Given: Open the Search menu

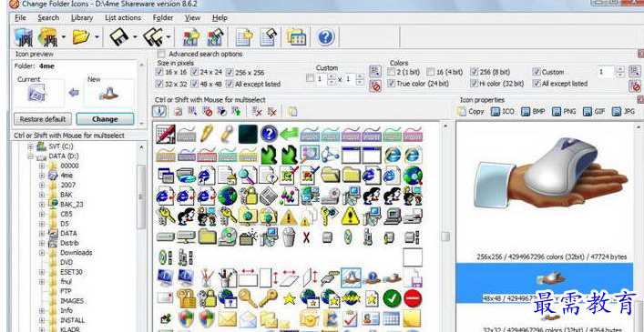Looking at the screenshot, I should pyautogui.click(x=48, y=18).
